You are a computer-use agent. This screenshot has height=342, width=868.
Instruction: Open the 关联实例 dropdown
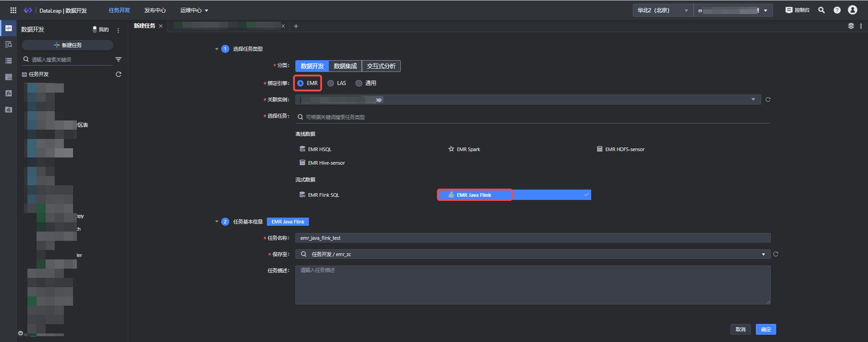tap(528, 100)
